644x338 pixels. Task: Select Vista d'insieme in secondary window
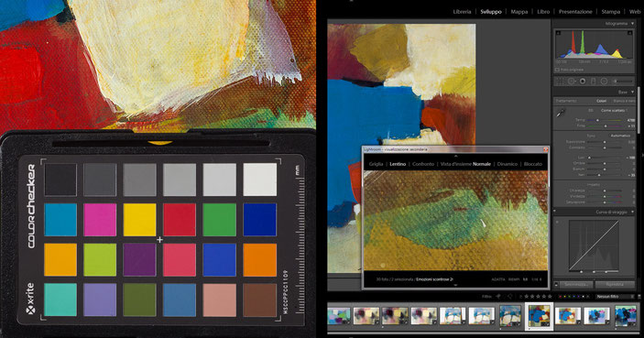[x=455, y=164]
